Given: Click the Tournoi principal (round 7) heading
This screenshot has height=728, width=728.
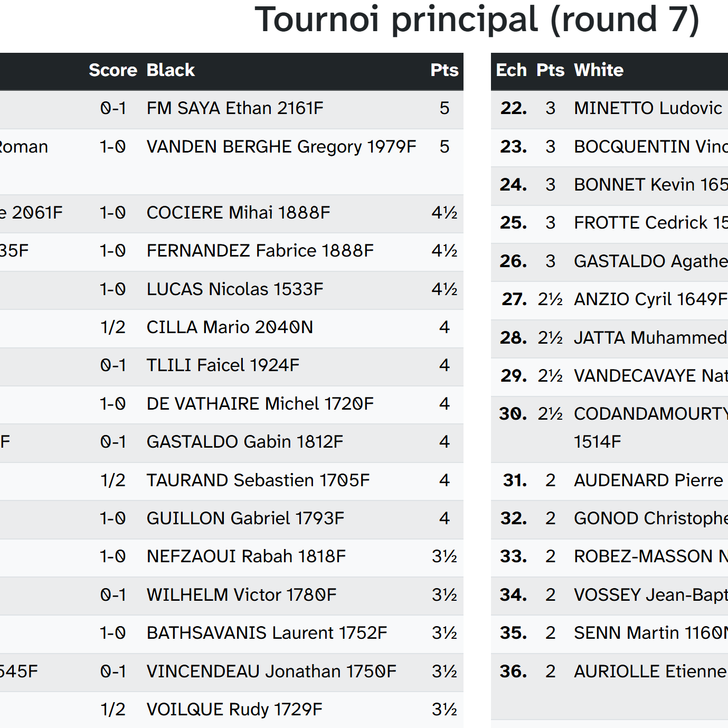Looking at the screenshot, I should point(477,20).
